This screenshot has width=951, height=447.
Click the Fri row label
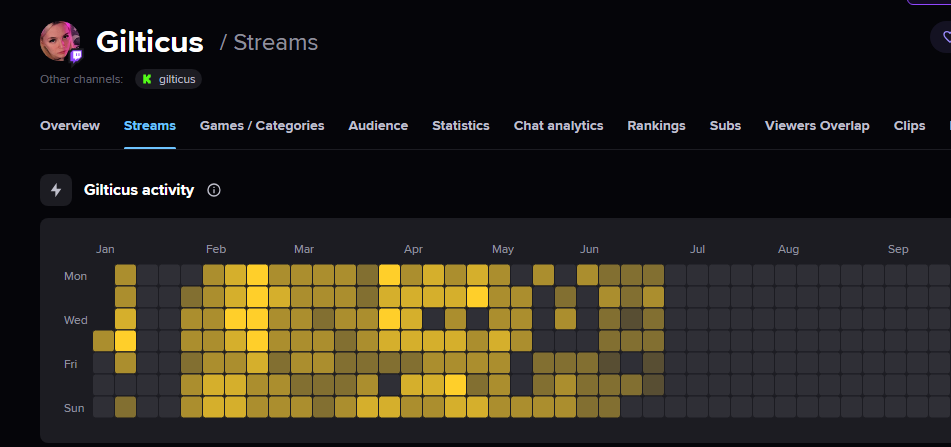point(70,364)
